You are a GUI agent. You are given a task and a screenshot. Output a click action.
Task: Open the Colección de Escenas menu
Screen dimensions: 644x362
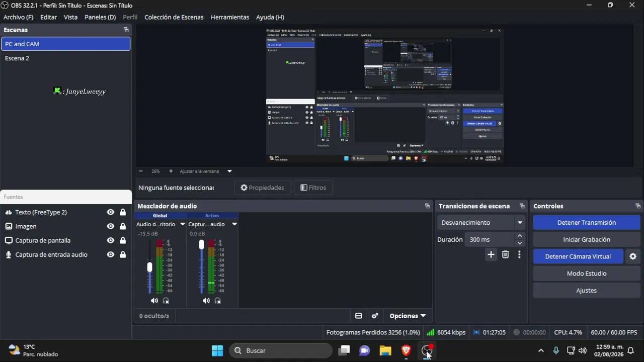174,17
